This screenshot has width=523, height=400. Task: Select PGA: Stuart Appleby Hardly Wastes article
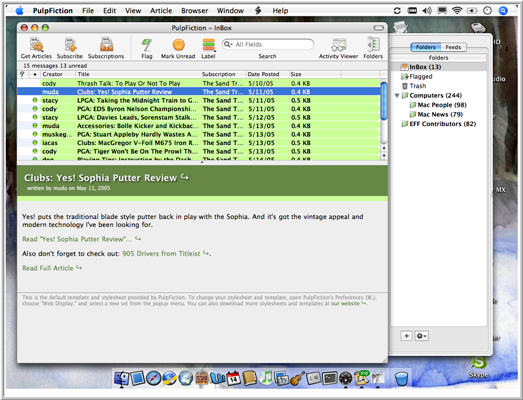click(x=199, y=134)
